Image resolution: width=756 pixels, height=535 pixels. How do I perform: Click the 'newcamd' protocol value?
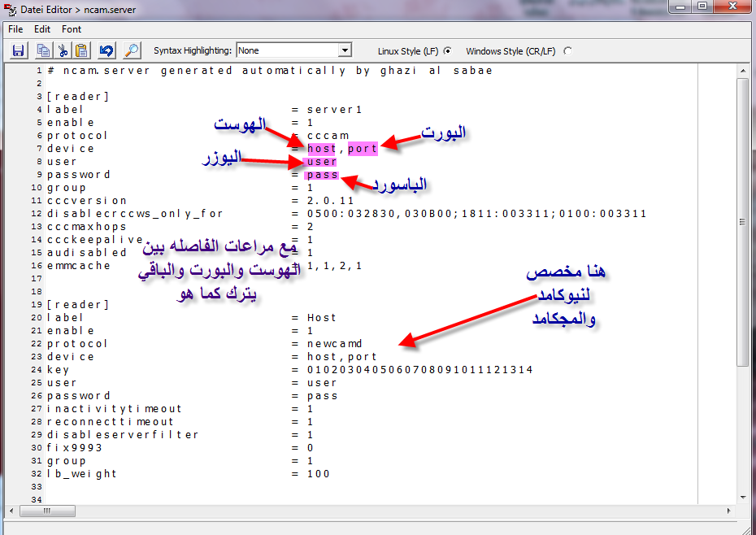(335, 343)
